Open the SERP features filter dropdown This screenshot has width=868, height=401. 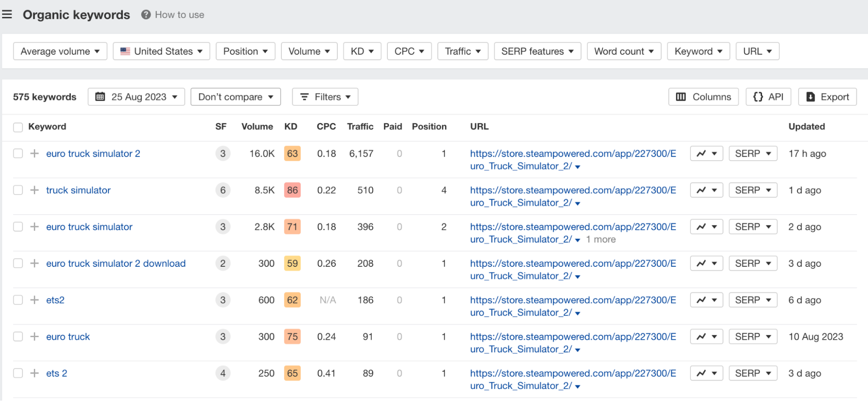pyautogui.click(x=538, y=51)
